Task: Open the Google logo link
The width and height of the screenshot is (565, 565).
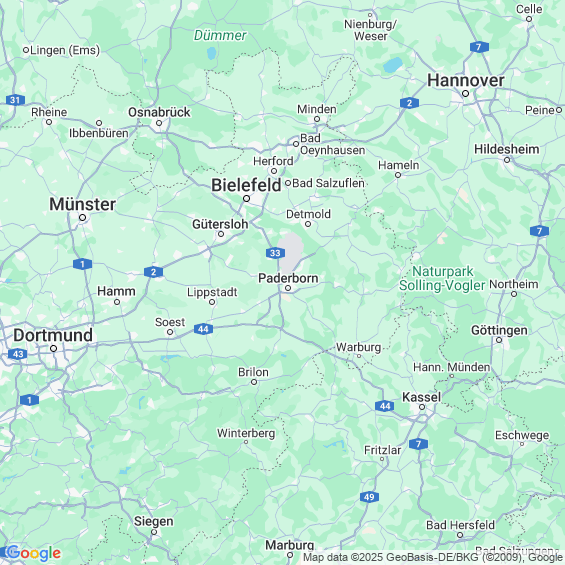Action: click(x=33, y=553)
